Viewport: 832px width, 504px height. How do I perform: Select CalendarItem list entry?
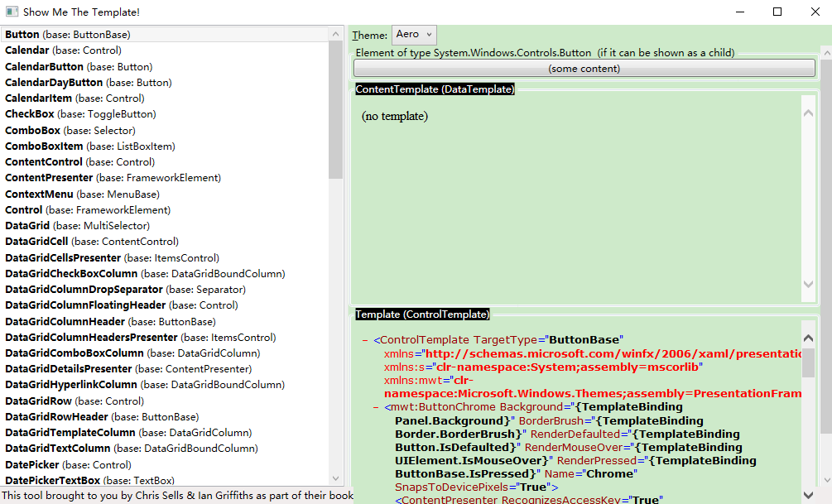point(165,98)
